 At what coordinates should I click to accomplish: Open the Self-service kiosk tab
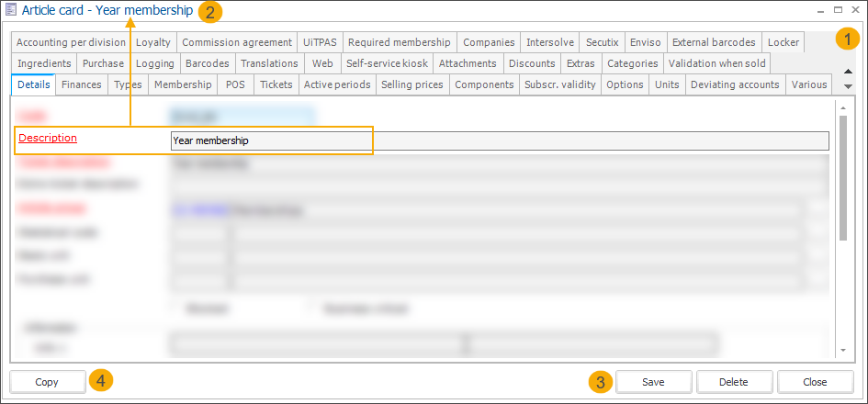pos(387,63)
